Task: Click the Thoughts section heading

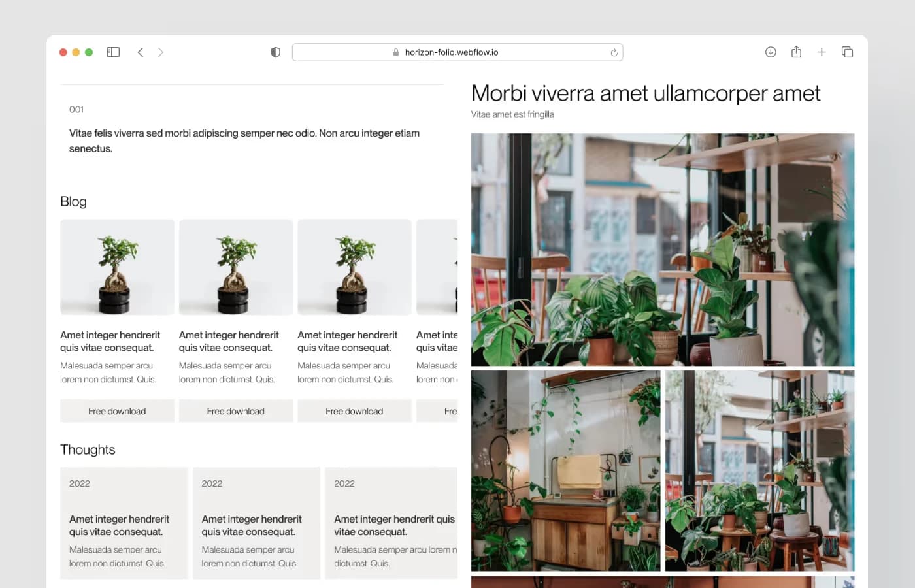Action: click(88, 449)
